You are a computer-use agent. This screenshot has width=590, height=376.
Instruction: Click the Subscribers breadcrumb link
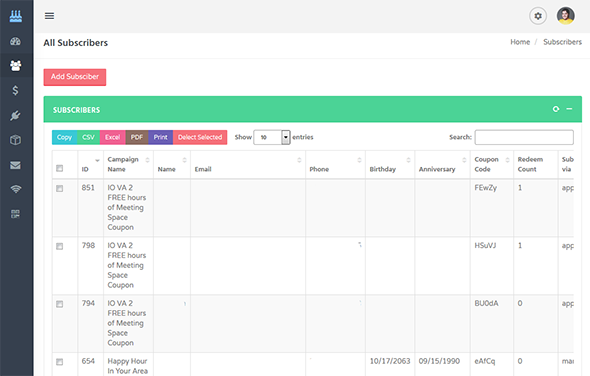[x=563, y=42]
